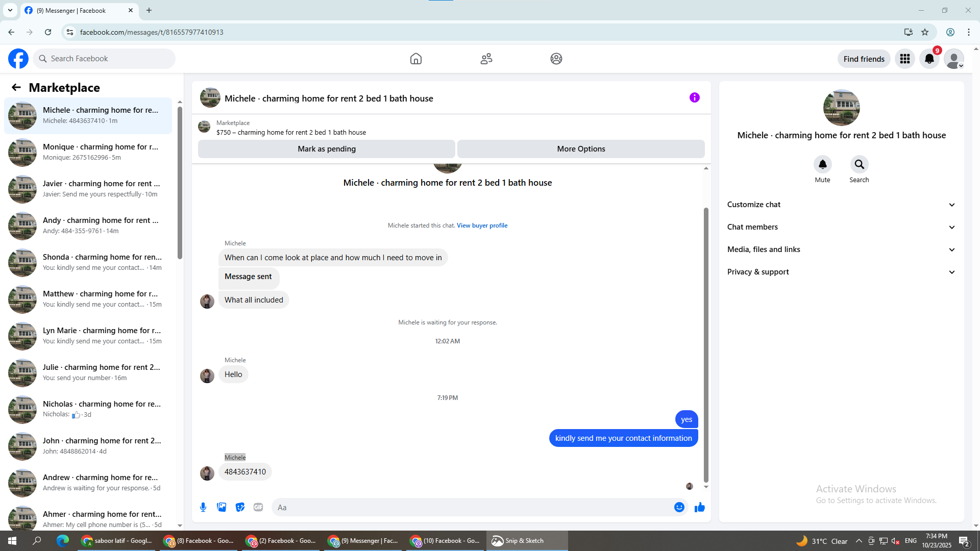Toggle the purple conversation info icon
980x551 pixels.
click(694, 97)
